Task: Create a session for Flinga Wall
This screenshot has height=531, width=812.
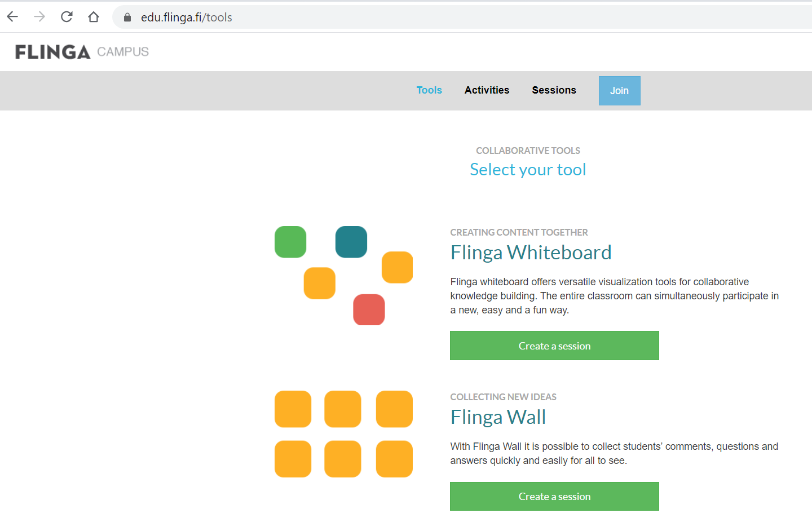Action: (x=554, y=497)
